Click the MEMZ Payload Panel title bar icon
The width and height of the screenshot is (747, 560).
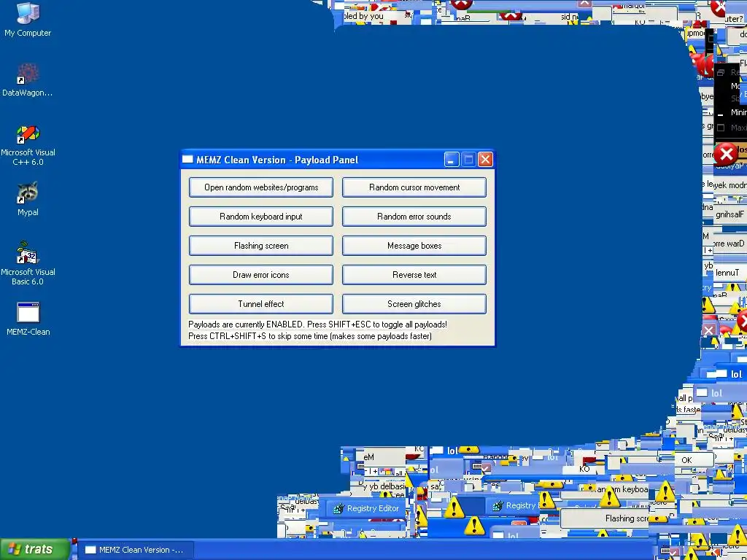pyautogui.click(x=187, y=160)
